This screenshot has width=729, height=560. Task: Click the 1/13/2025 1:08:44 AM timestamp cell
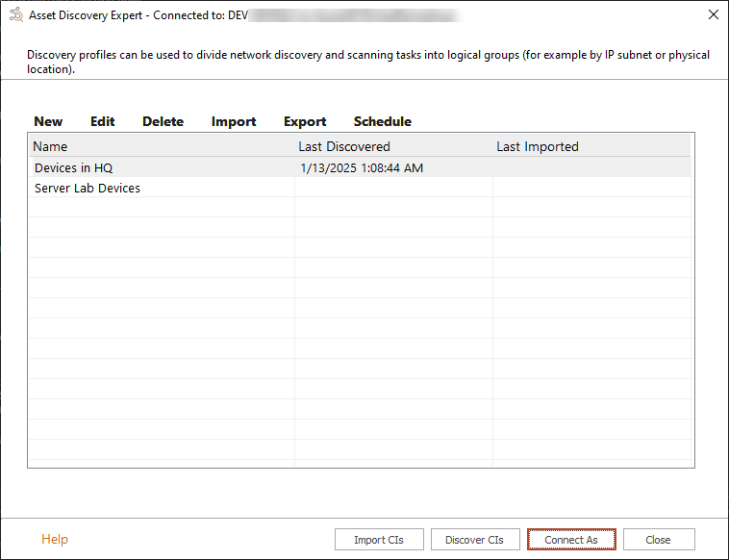(362, 167)
